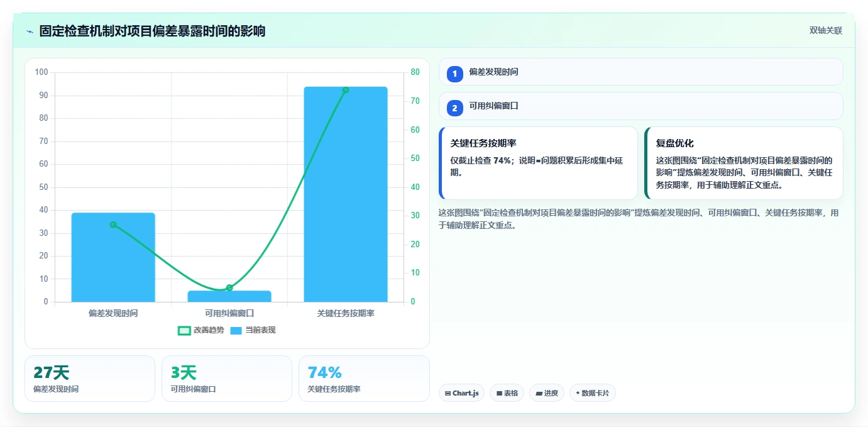Screen dimensions: 868x427
Task: Select the 表格 tag
Action: pos(507,393)
